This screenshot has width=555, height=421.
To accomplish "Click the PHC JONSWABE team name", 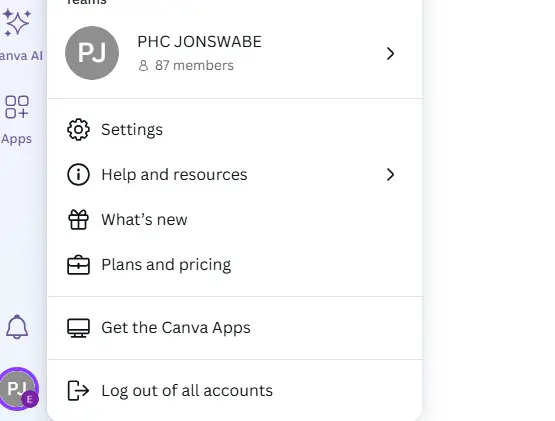I will point(200,42).
